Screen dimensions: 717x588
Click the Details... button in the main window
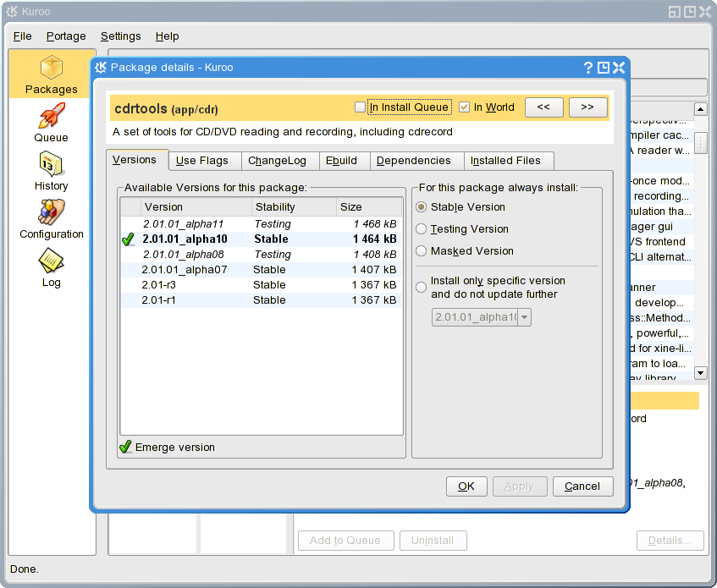click(x=670, y=541)
